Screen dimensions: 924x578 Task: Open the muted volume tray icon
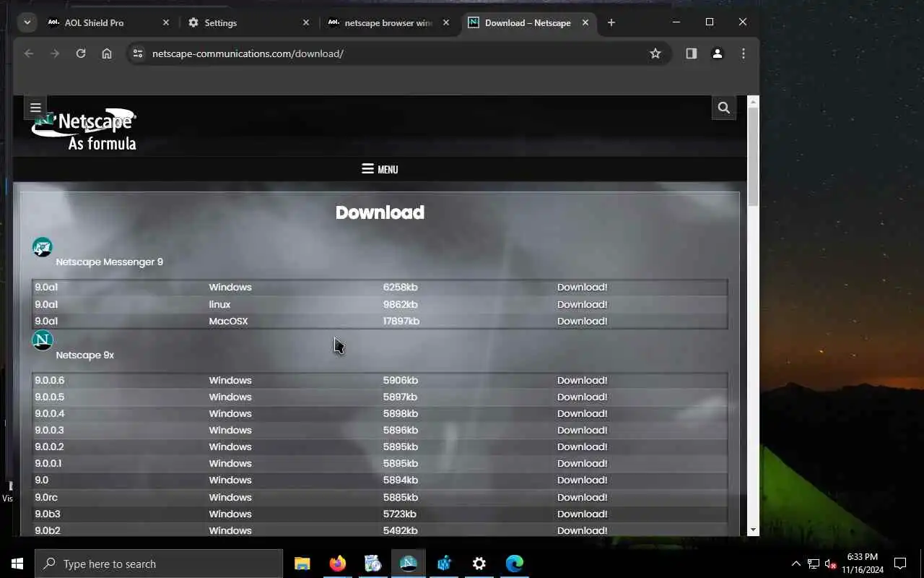(x=830, y=564)
